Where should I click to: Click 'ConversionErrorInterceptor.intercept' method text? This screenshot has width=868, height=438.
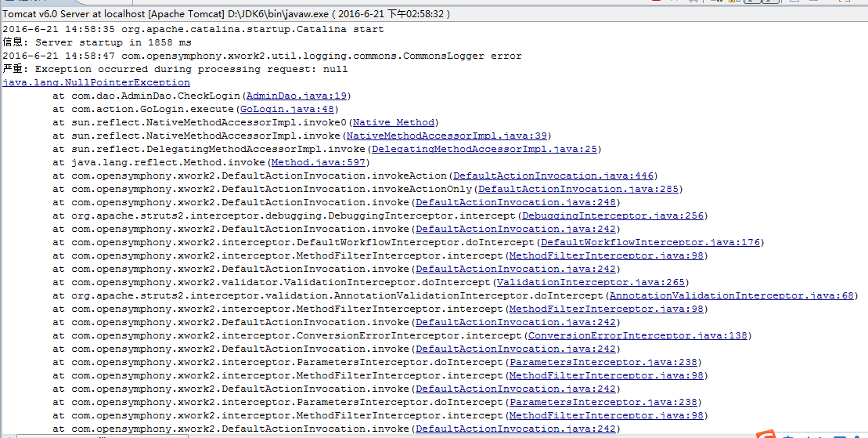pos(410,335)
